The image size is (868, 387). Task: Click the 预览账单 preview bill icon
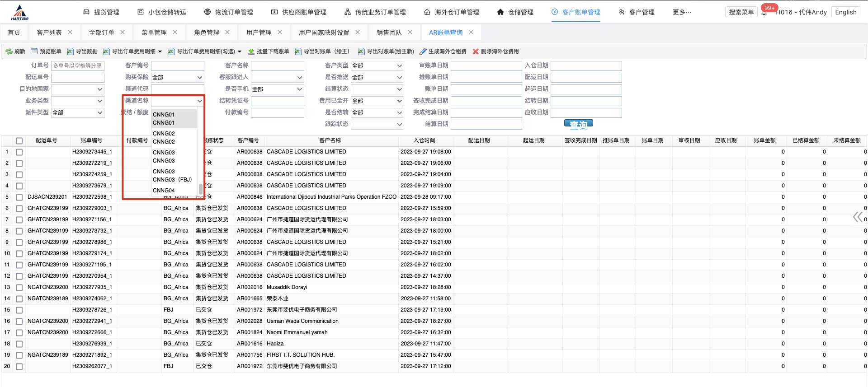34,51
